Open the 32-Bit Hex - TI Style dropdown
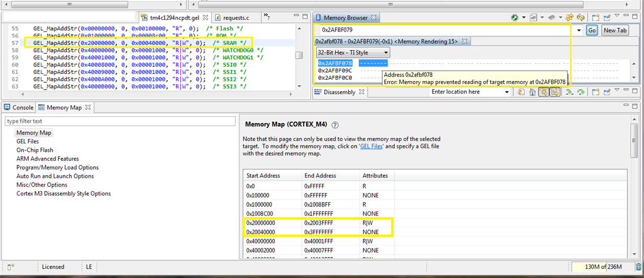644x278 pixels. tap(353, 52)
